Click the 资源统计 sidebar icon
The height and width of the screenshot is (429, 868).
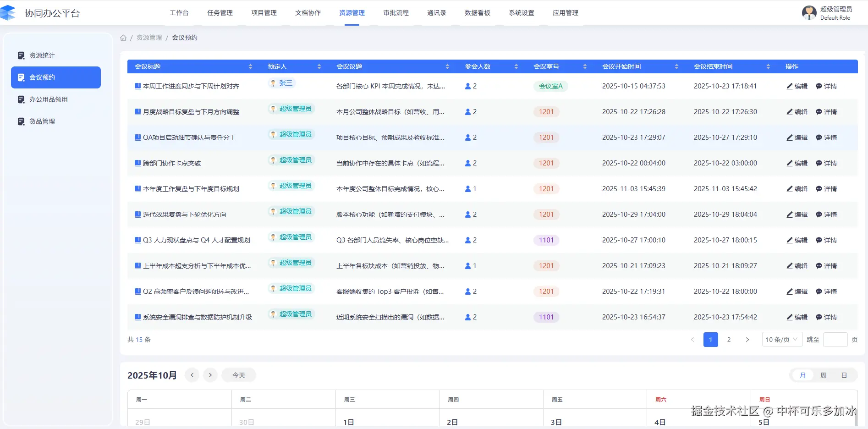point(21,55)
